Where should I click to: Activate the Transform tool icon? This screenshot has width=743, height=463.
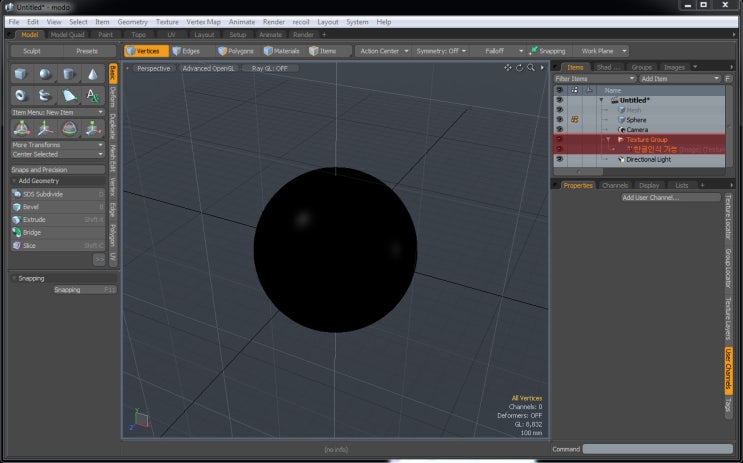tap(22, 128)
